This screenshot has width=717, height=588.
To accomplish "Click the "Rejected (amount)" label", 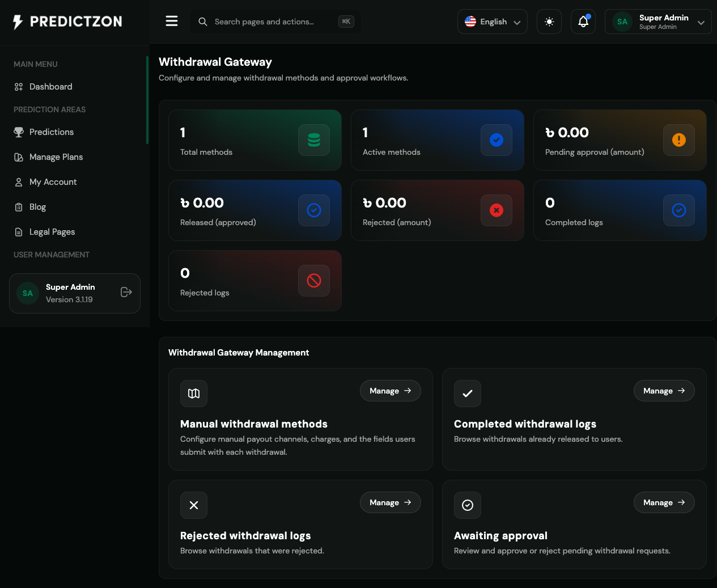I will click(x=397, y=222).
